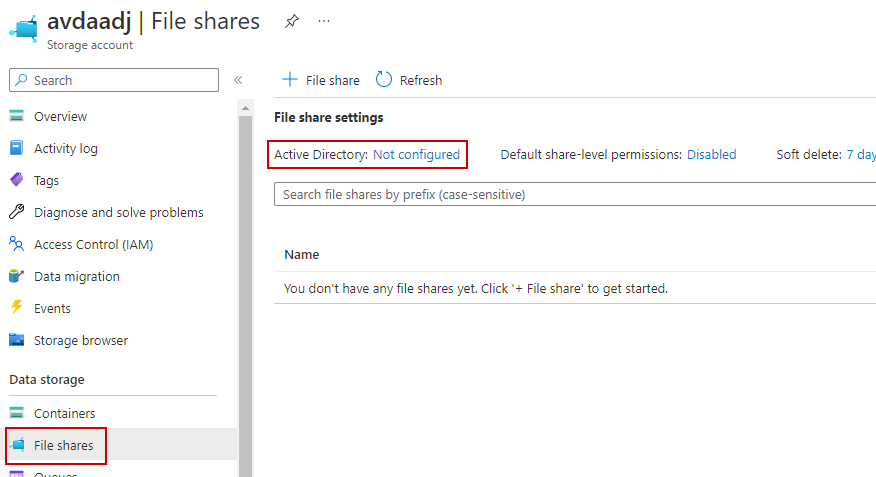Click the Disabled share-level permissions link
This screenshot has width=876, height=477.
(x=711, y=155)
